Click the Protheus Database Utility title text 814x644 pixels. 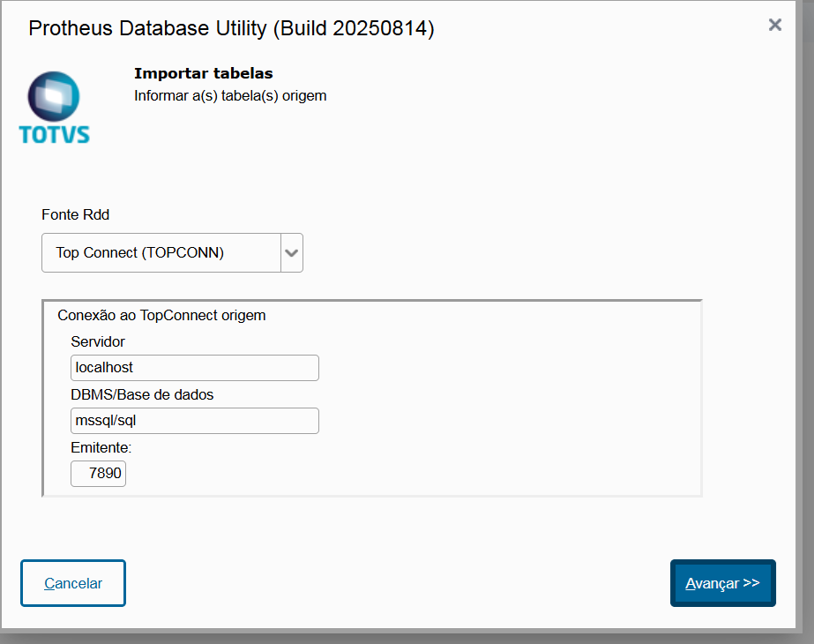[148, 28]
